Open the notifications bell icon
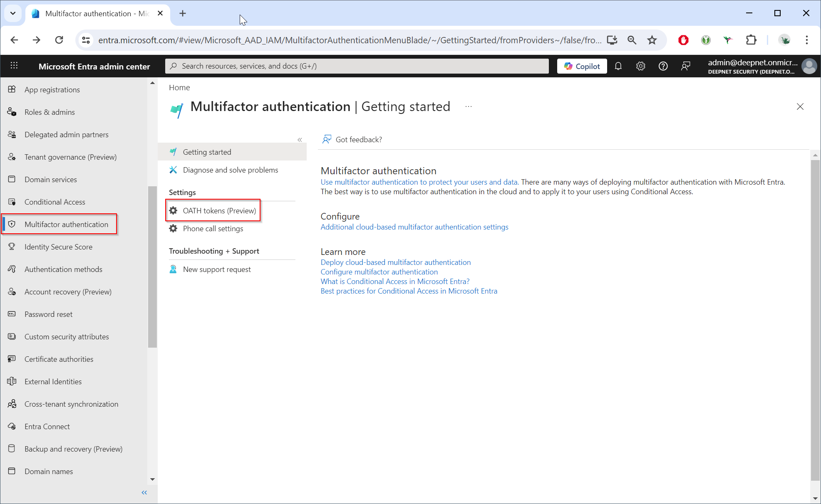Image resolution: width=821 pixels, height=504 pixels. (x=618, y=66)
